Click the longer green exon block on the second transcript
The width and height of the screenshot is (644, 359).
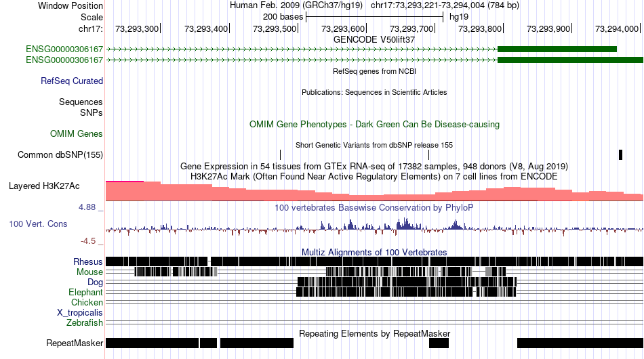[x=570, y=60]
